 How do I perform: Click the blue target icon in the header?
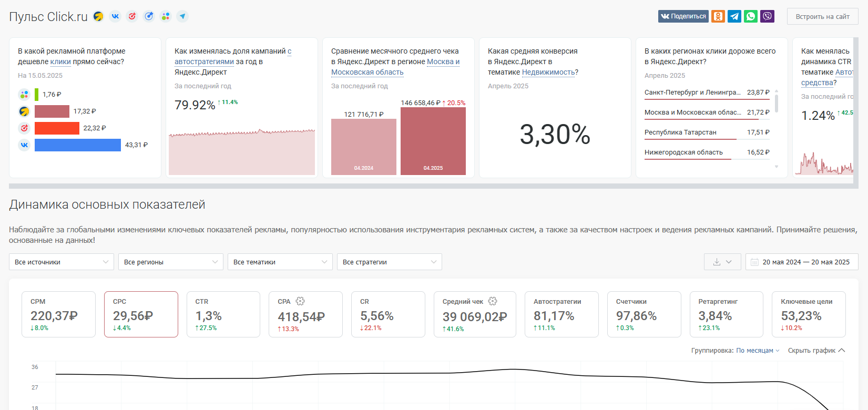149,16
